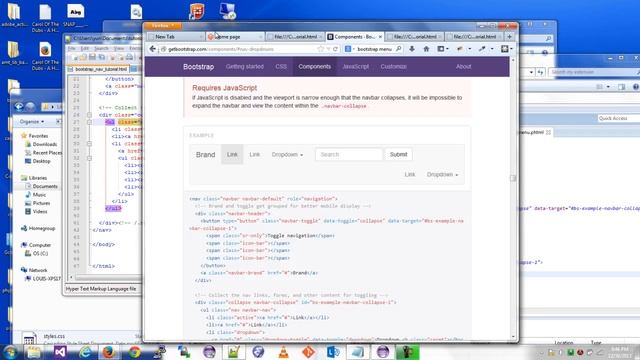Image resolution: width=640 pixels, height=360 pixels.
Task: Switch to the home page tab
Action: [x=235, y=37]
